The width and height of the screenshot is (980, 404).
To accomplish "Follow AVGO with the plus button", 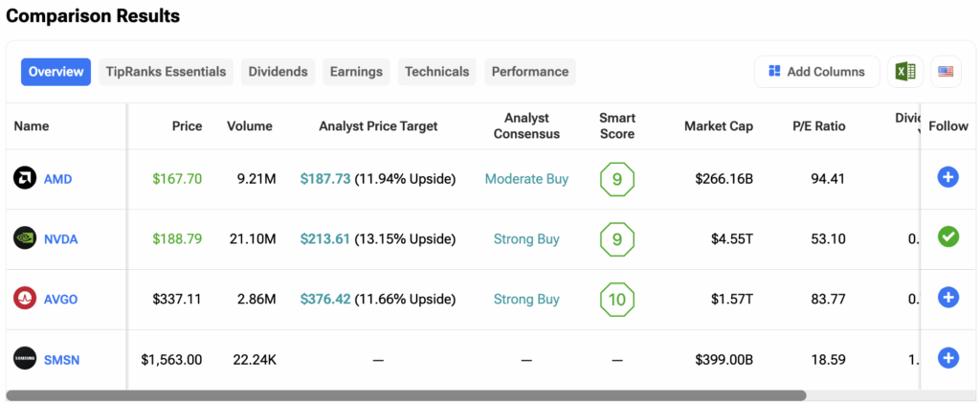I will 947,297.
